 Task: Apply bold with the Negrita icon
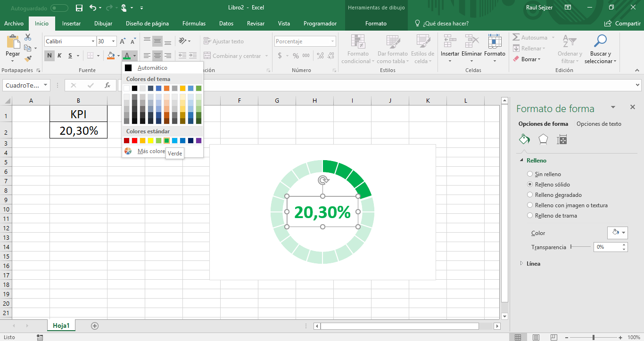49,56
